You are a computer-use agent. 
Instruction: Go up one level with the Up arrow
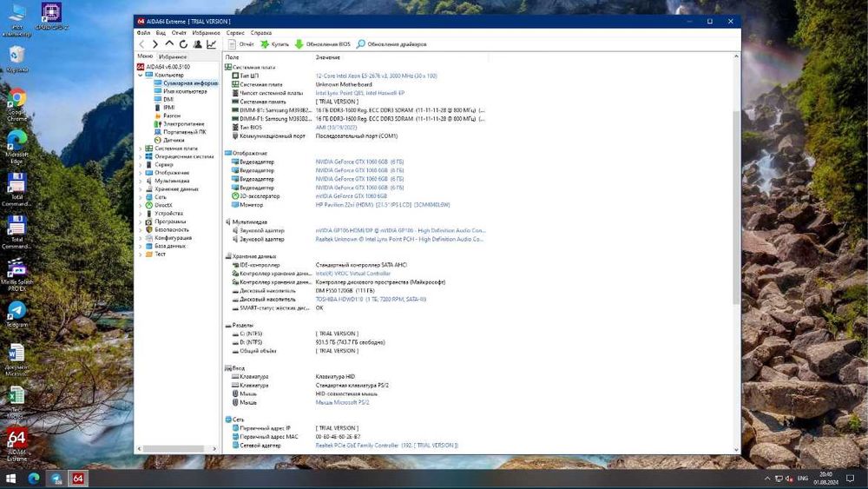(169, 44)
